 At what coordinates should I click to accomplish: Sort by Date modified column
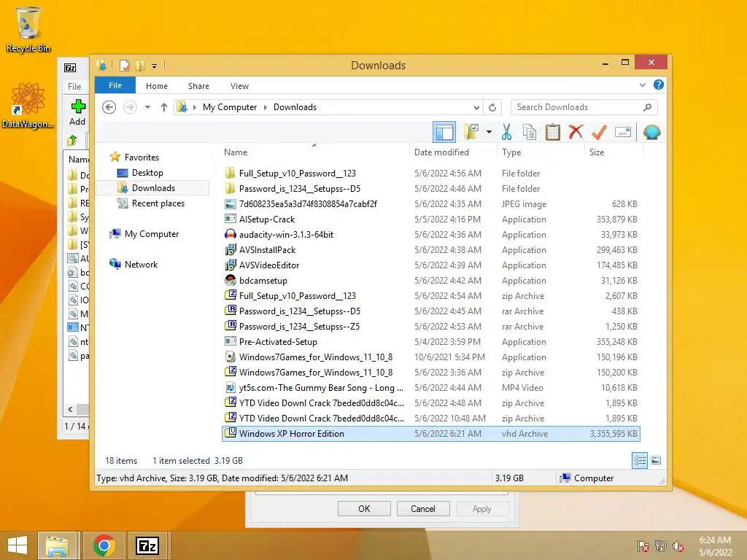[441, 152]
